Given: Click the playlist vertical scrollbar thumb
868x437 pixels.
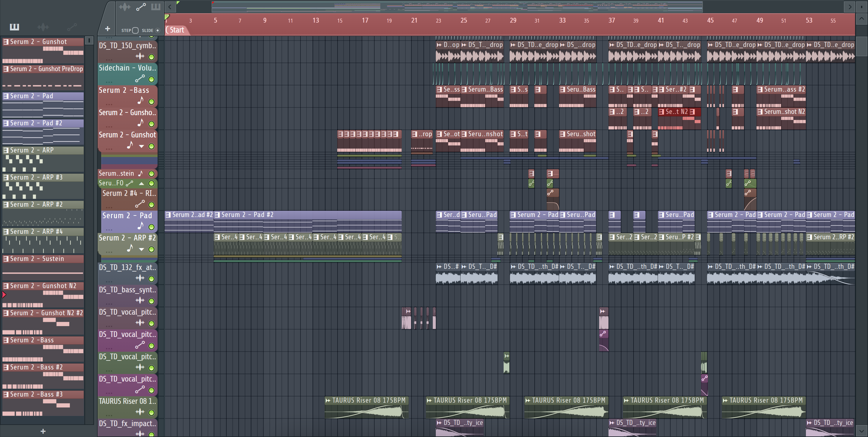Looking at the screenshot, I should tap(862, 46).
